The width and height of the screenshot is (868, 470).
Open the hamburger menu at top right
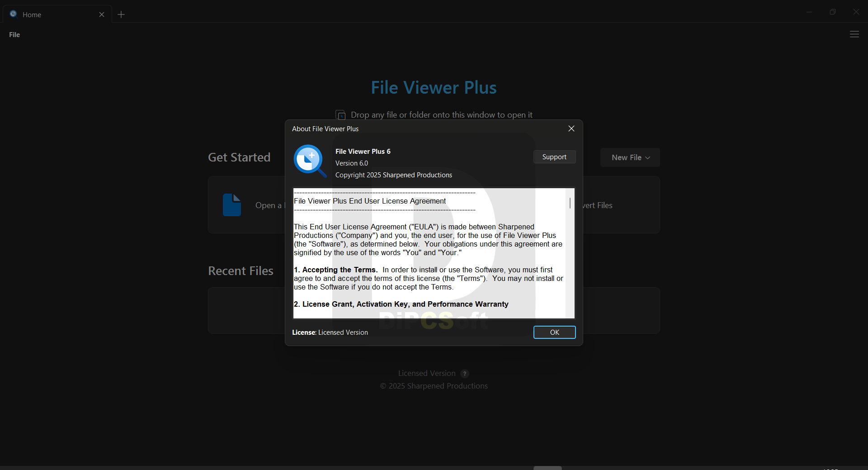854,34
